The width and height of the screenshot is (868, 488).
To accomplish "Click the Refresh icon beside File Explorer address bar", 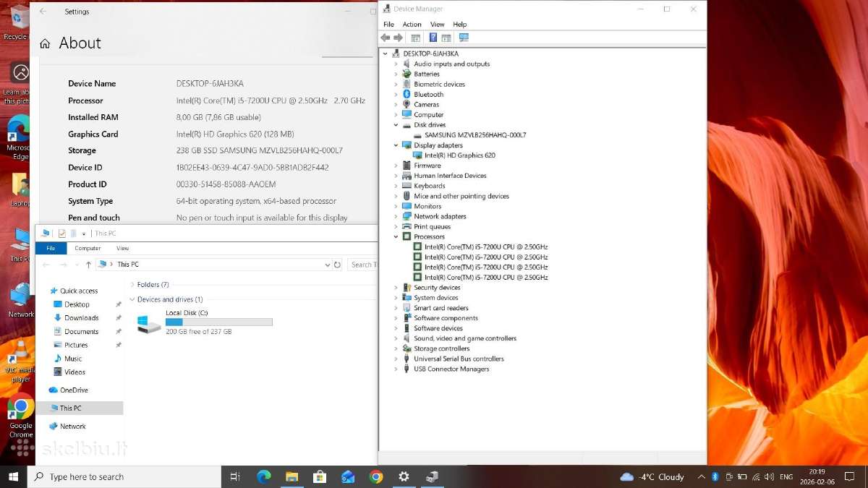I will (338, 265).
